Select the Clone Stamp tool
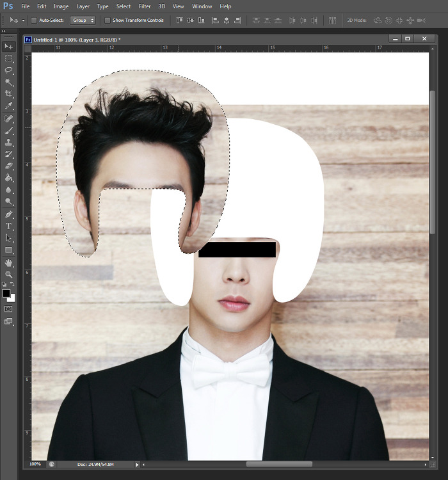 pyautogui.click(x=9, y=142)
